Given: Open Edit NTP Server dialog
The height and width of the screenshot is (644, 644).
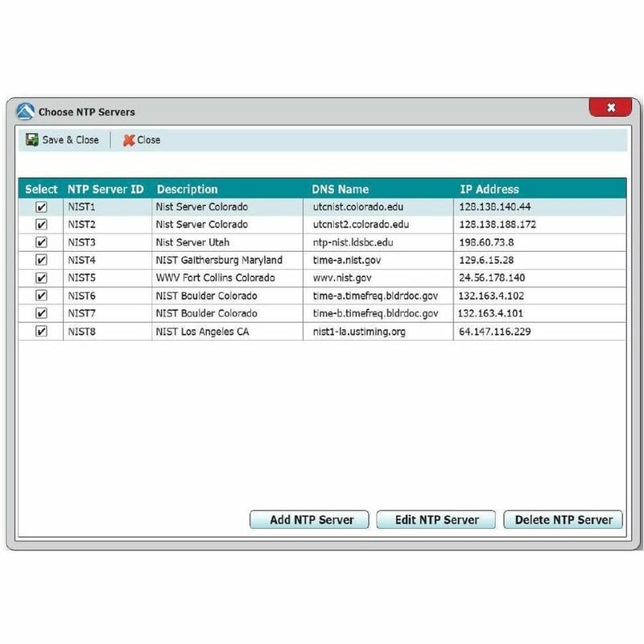Looking at the screenshot, I should tap(436, 519).
